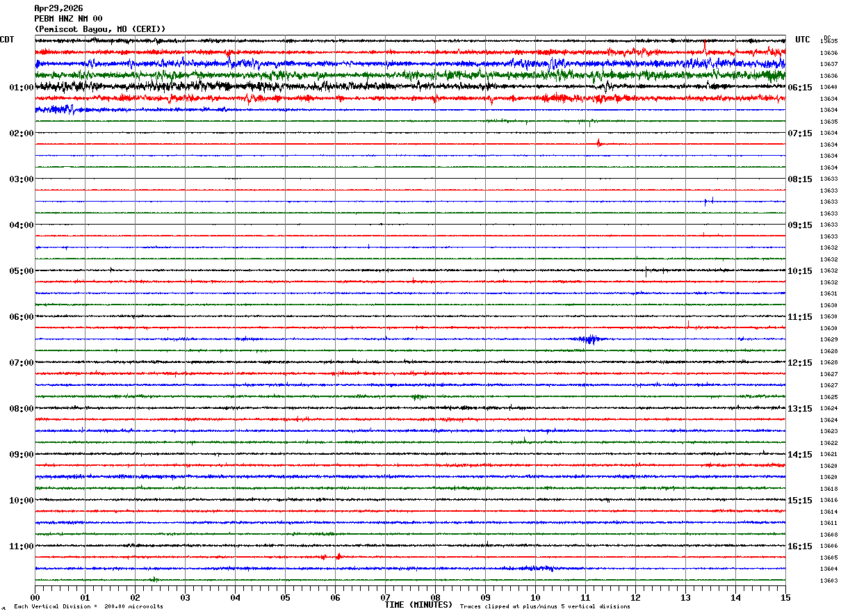841x616 pixels.
Task: Click minute 15 on the time axis
Action: [x=785, y=597]
